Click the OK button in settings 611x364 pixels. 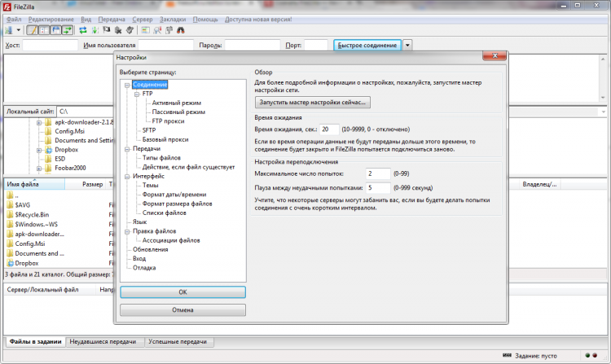pos(182,292)
